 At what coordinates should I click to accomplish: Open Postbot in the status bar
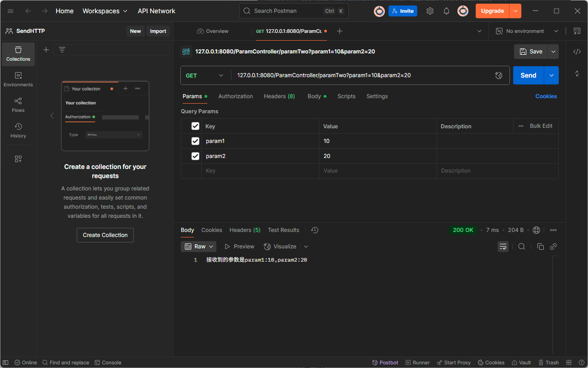[385, 363]
